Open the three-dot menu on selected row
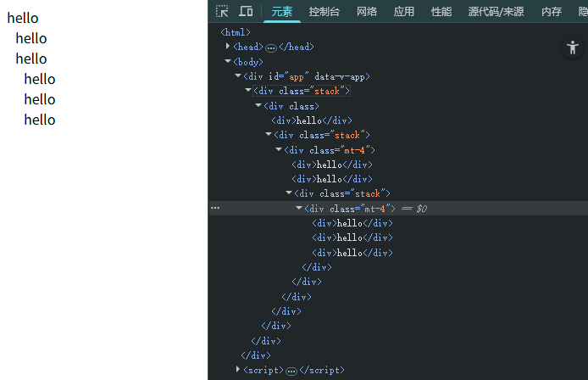Screen dimensions: 588x380 click(215, 208)
